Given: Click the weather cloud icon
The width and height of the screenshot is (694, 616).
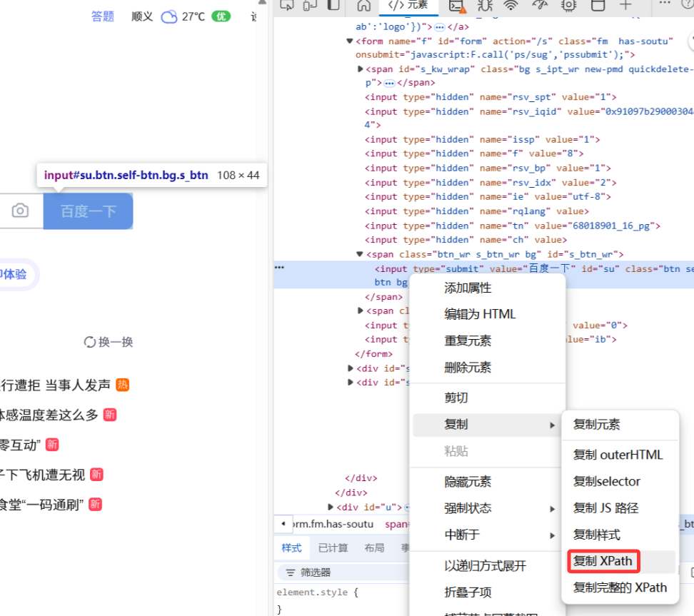Looking at the screenshot, I should point(169,17).
